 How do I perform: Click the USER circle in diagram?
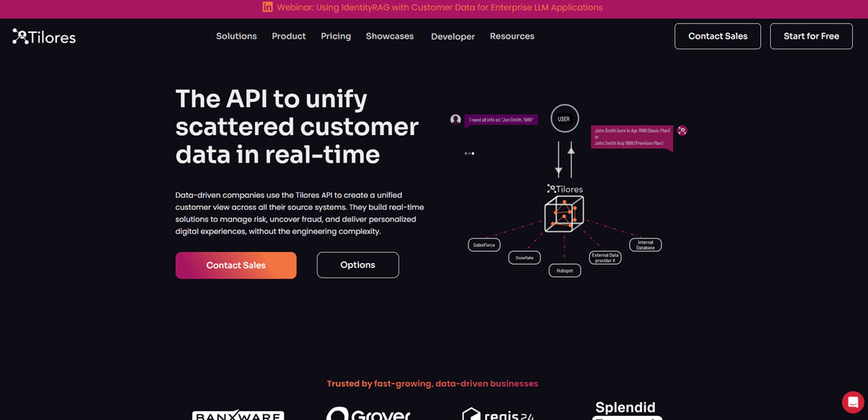pyautogui.click(x=564, y=118)
